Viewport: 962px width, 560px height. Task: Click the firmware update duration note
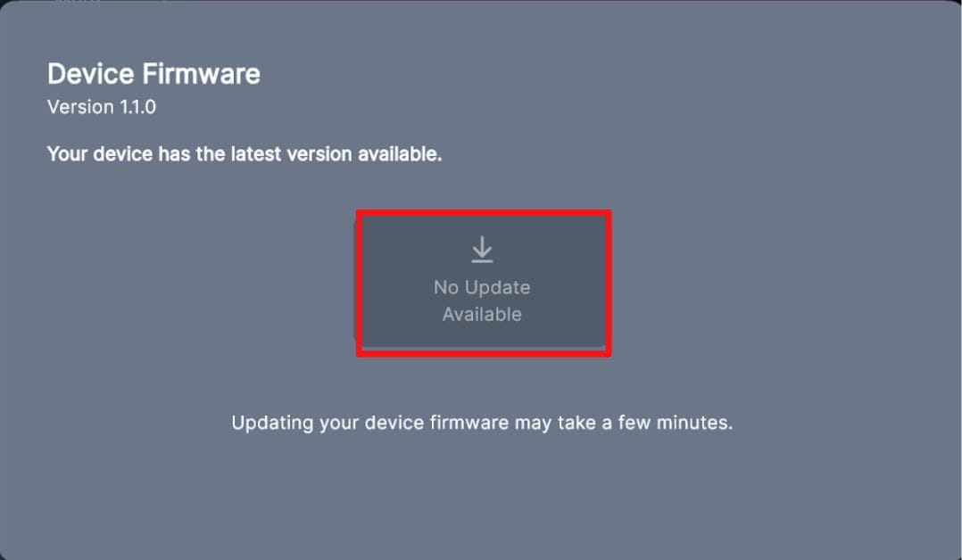(x=482, y=423)
